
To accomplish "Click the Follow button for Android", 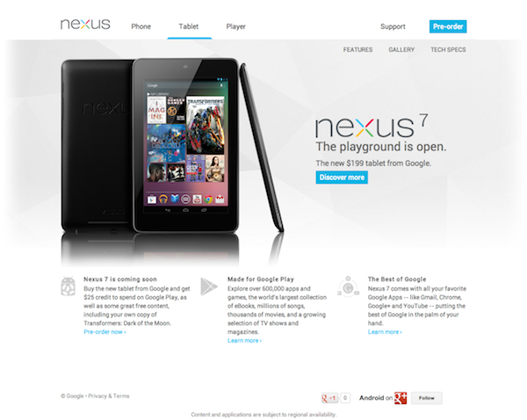I will pos(427,398).
